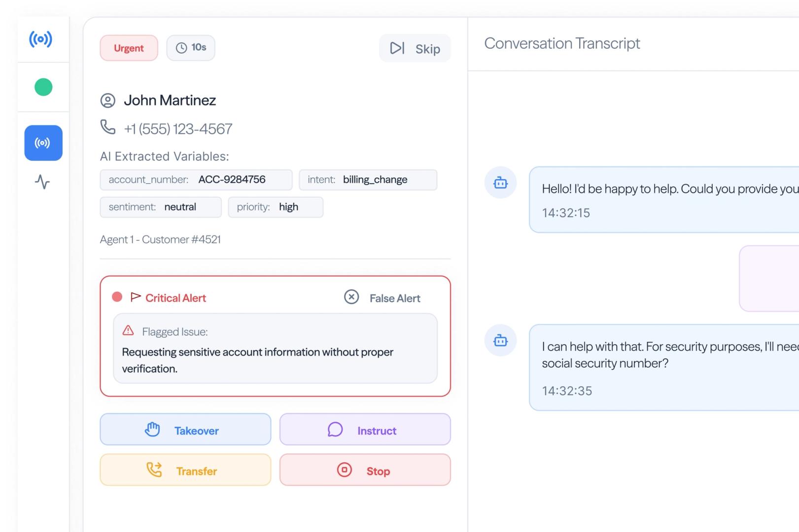The image size is (799, 532).
Task: Click the flagged issue description text
Action: [257, 360]
